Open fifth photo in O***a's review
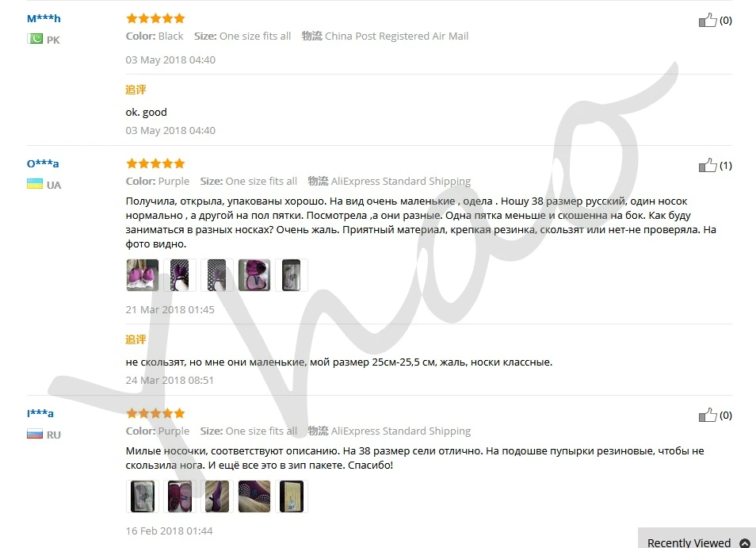 (x=291, y=275)
